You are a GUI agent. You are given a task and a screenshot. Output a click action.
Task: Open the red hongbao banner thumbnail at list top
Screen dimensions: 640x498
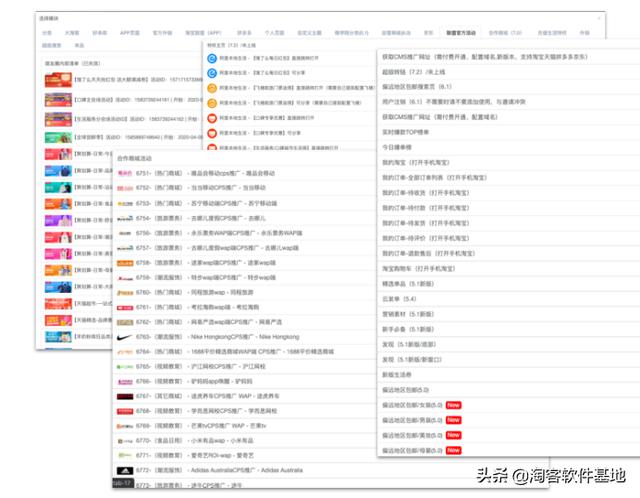click(x=58, y=80)
